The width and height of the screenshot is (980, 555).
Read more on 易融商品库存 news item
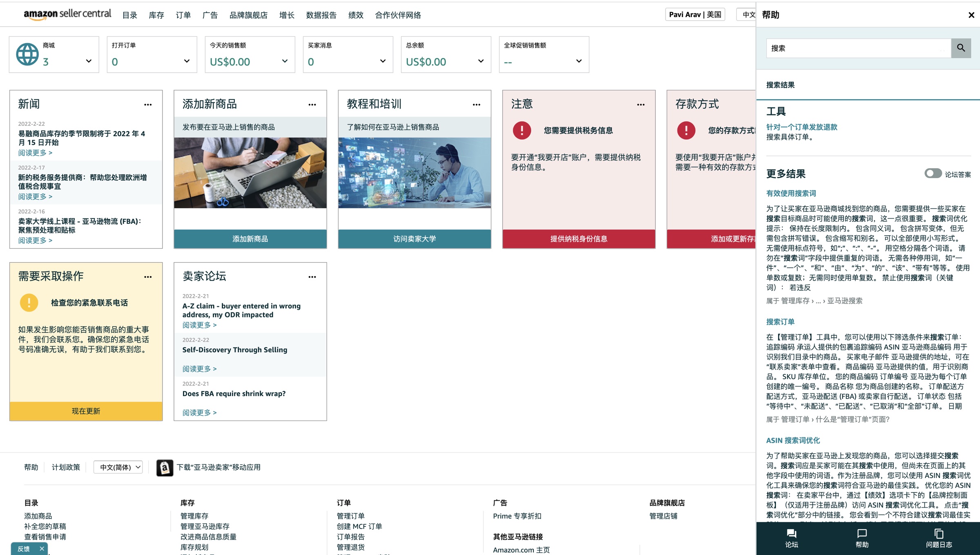pyautogui.click(x=35, y=153)
